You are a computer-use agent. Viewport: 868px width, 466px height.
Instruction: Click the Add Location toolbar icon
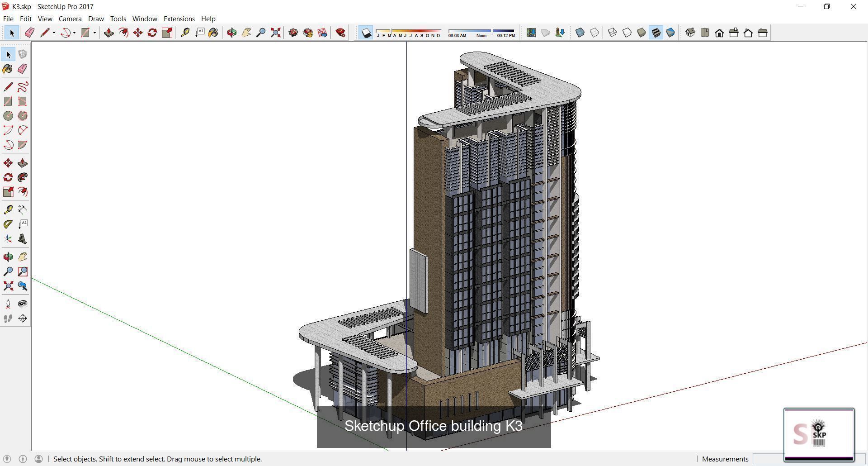[531, 33]
